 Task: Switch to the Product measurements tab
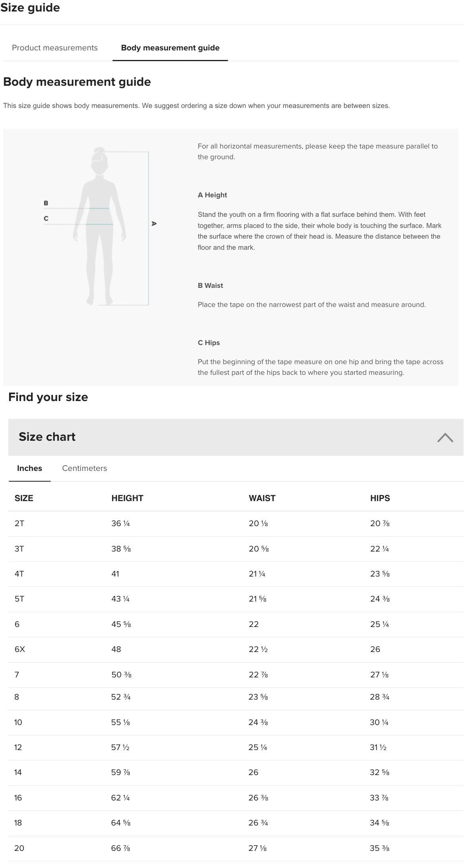(x=54, y=48)
